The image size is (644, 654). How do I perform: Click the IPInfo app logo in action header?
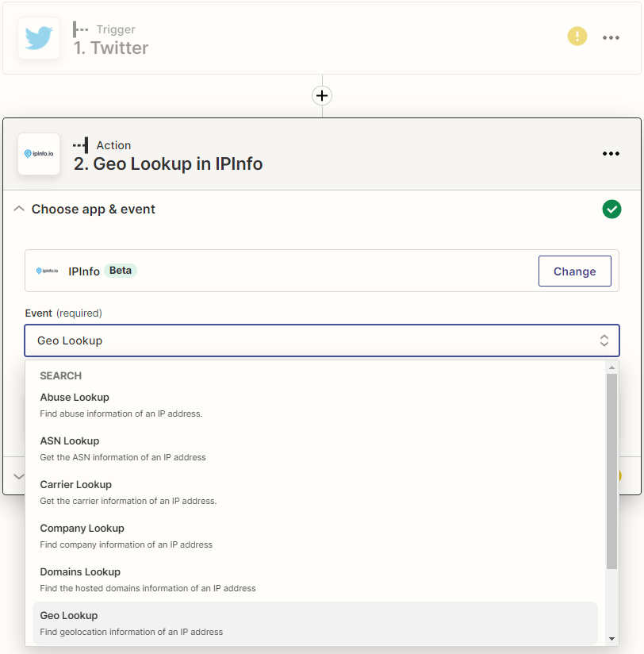pyautogui.click(x=39, y=154)
